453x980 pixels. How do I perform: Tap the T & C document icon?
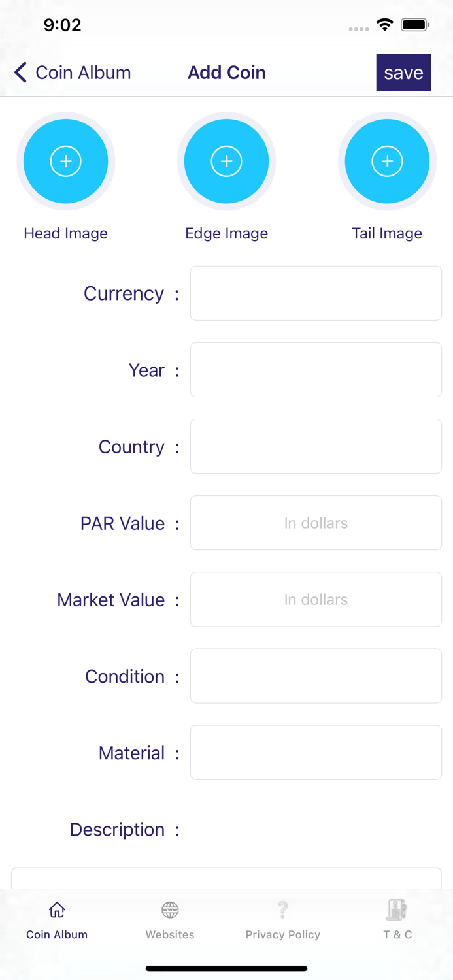coord(396,908)
